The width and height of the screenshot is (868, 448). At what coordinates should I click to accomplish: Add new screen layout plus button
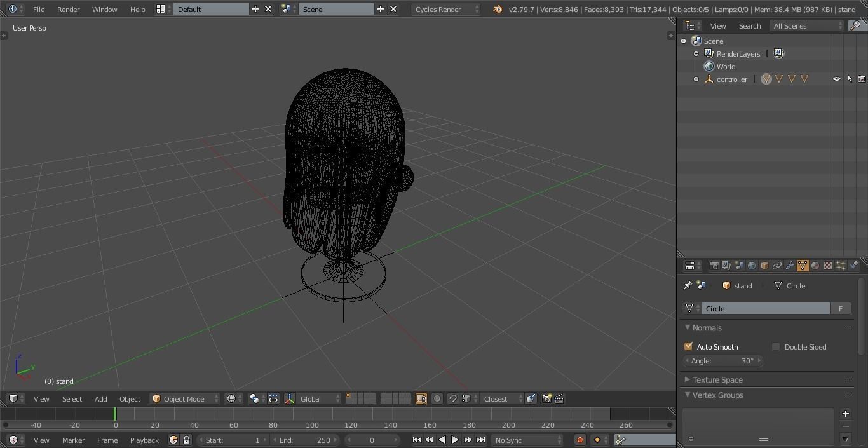(x=255, y=9)
